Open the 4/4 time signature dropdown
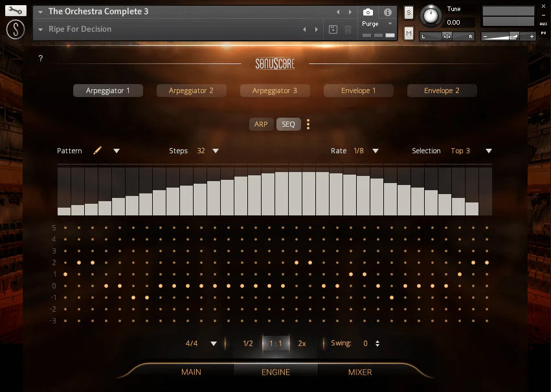The image size is (551, 392). [213, 343]
